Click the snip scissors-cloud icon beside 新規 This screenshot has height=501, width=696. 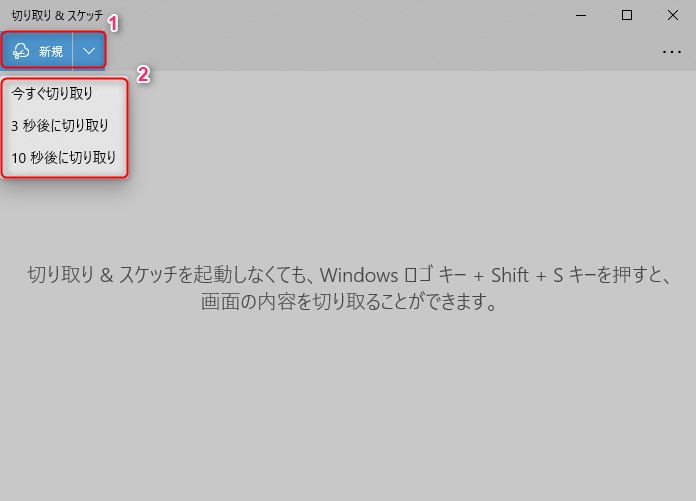pos(21,51)
